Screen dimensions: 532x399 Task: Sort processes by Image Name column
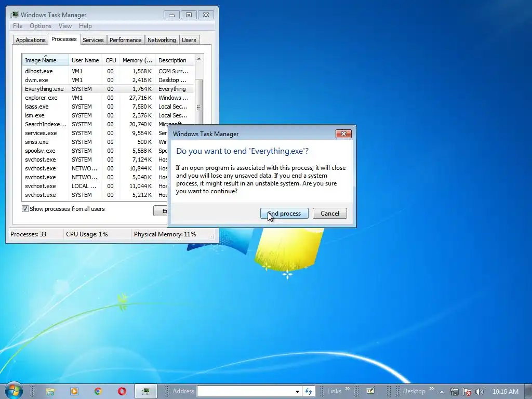click(46, 60)
